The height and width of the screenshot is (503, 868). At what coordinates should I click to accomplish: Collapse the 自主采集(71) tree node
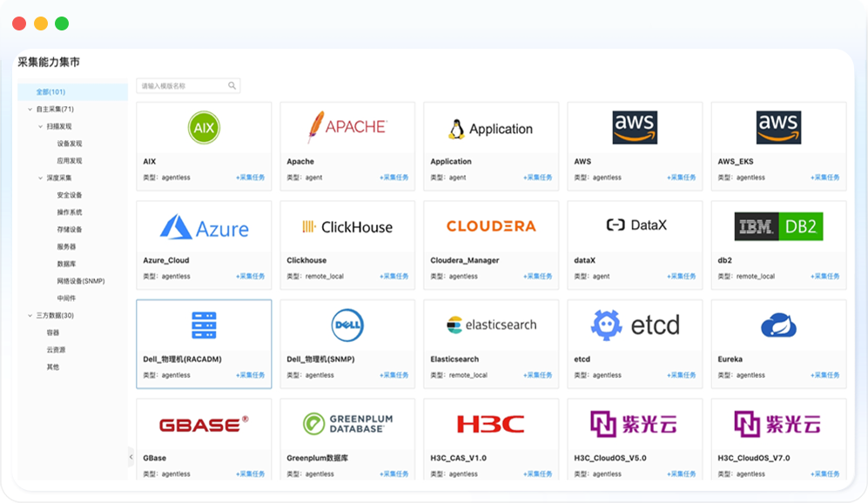point(30,110)
